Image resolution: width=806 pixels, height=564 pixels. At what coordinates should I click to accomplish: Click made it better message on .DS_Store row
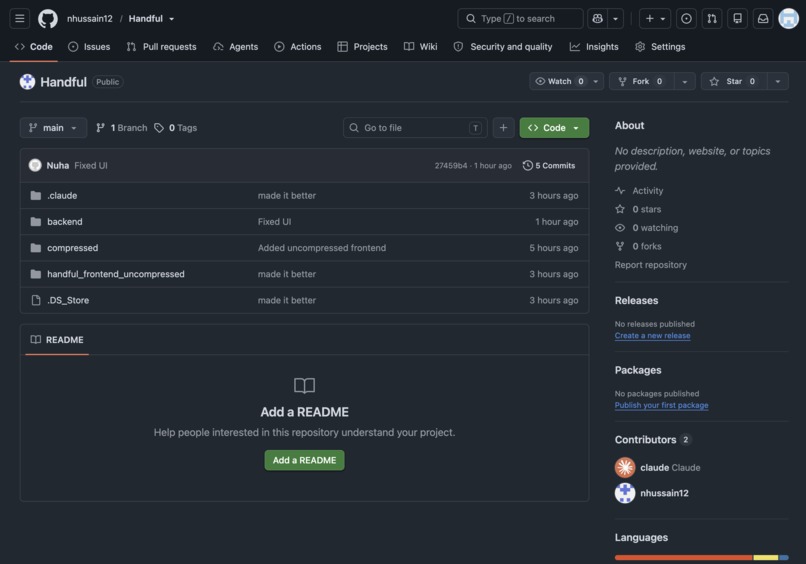(x=287, y=300)
